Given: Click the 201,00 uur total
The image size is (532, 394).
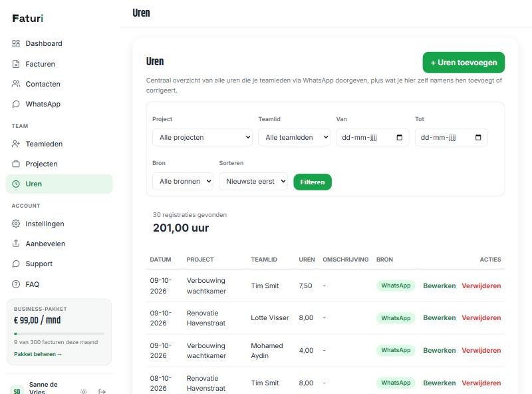Looking at the screenshot, I should pos(181,228).
